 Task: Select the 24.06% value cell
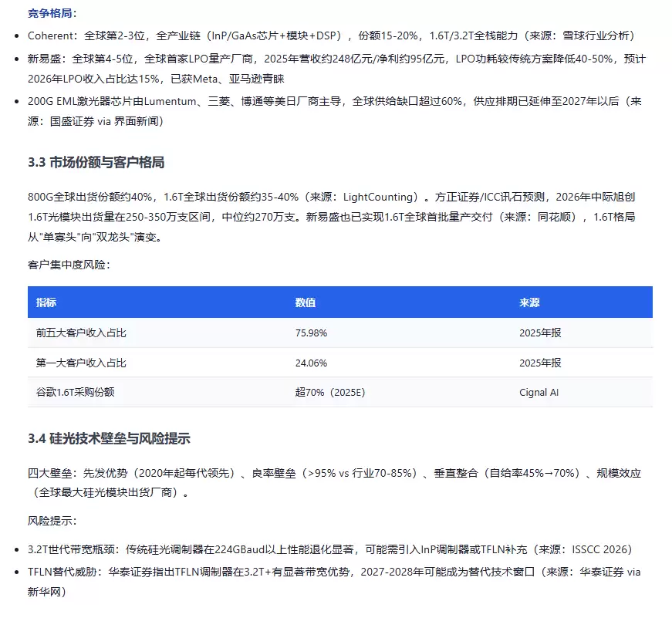[311, 363]
